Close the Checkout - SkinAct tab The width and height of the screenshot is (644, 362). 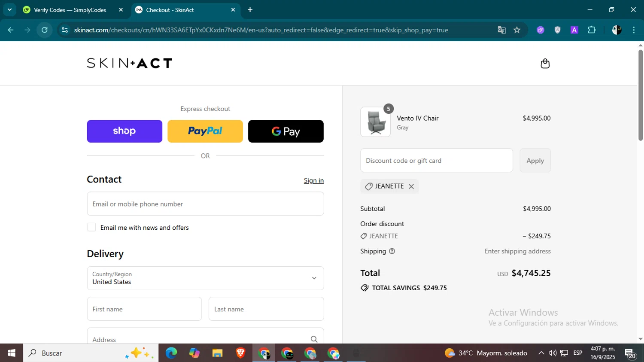click(x=233, y=10)
